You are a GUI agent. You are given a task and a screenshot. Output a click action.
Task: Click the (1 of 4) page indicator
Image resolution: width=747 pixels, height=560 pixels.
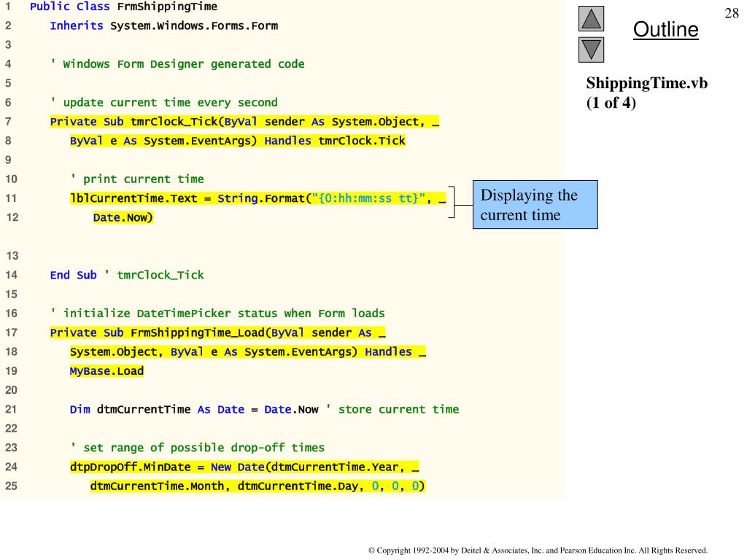coord(611,102)
